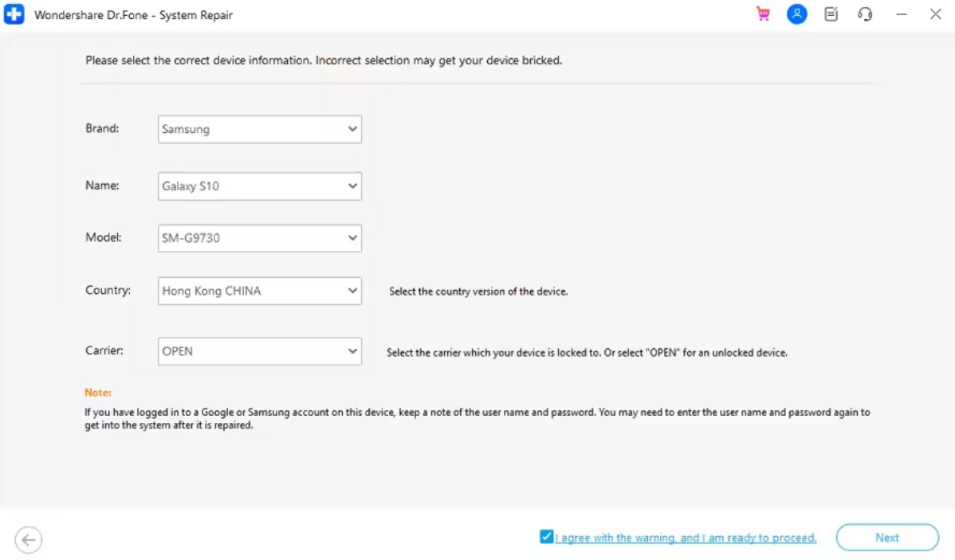Image resolution: width=955 pixels, height=560 pixels.
Task: Click the chevron arrow on the Carrier dropdown
Action: (x=352, y=351)
